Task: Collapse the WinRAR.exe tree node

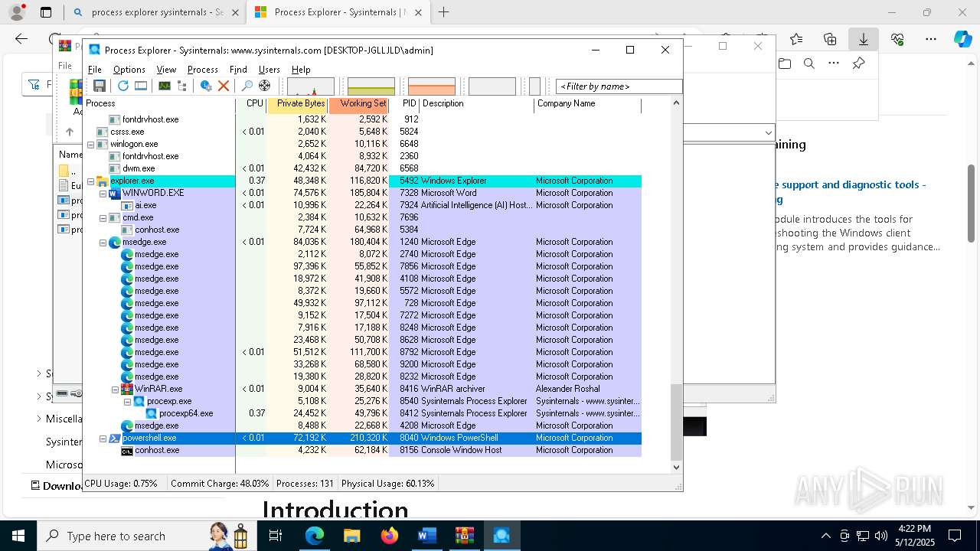Action: (116, 389)
